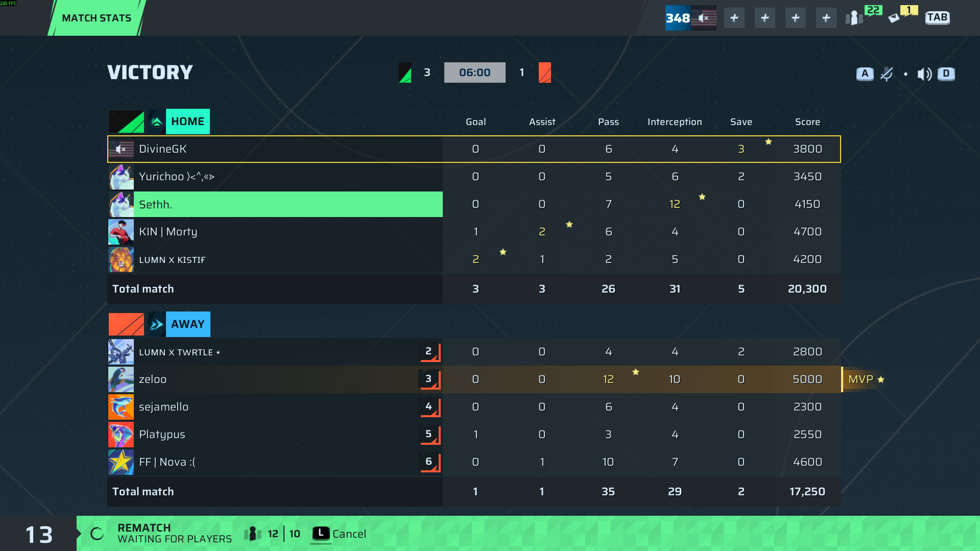Click the A key voice prompt
This screenshot has width=980, height=551.
(865, 74)
